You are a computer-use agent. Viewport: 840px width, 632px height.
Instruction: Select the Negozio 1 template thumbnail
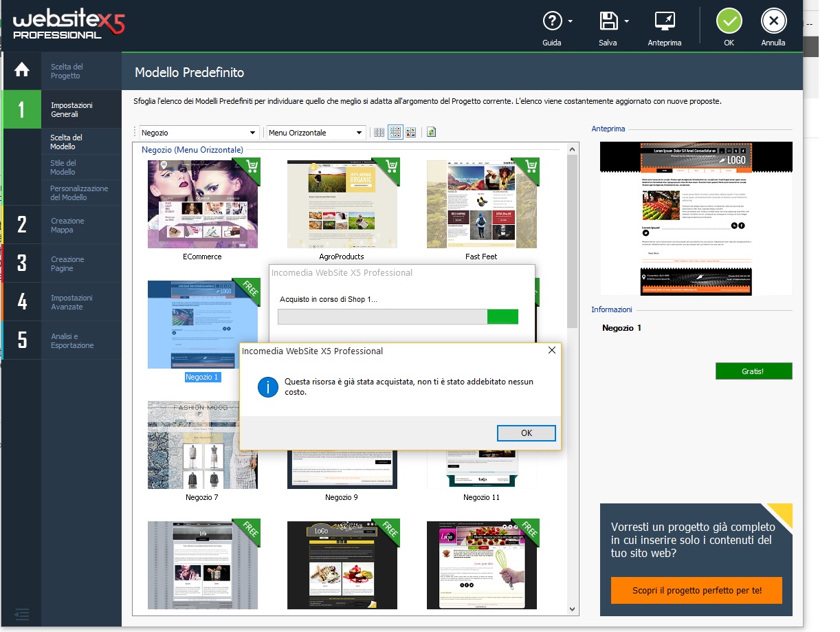coord(203,324)
